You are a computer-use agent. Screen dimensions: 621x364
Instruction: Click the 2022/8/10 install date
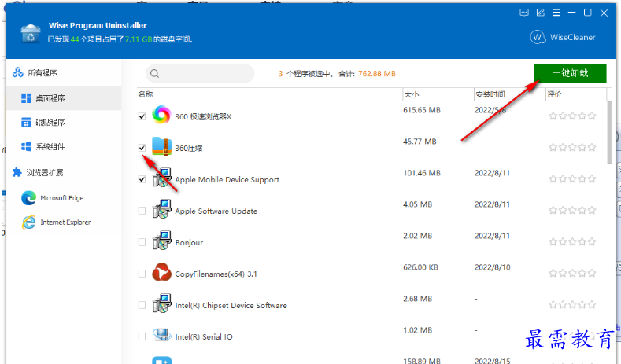493,267
